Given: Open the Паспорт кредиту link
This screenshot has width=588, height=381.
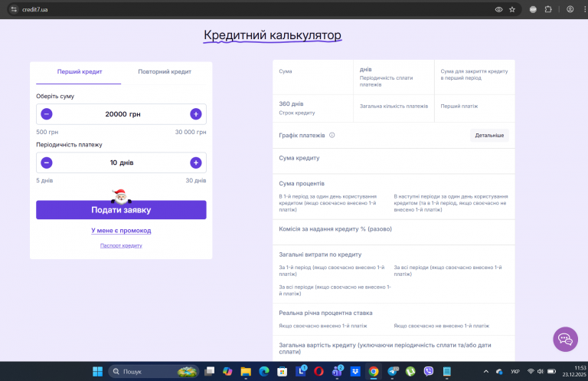Looking at the screenshot, I should (121, 245).
